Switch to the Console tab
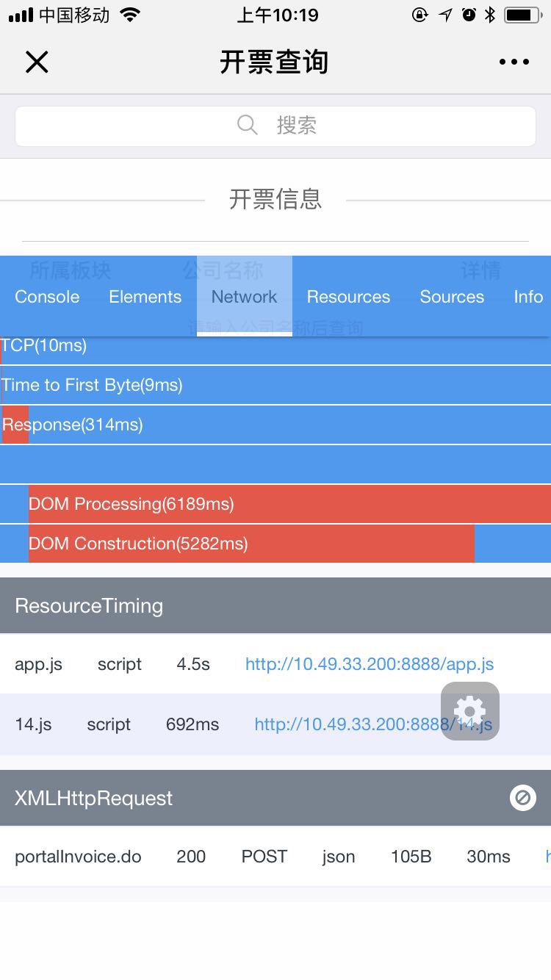 coord(47,297)
